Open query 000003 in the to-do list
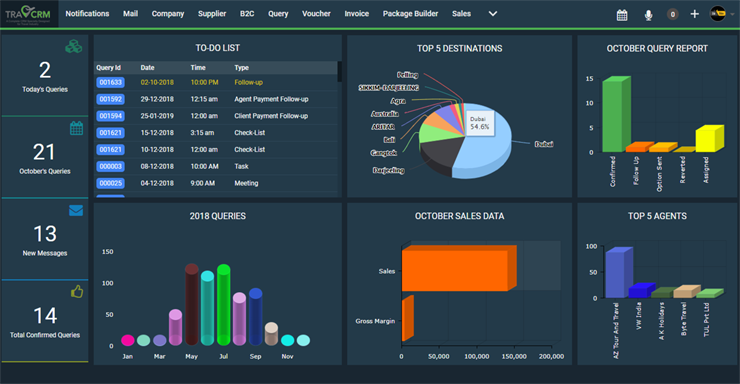Screen dimensions: 740x384 pyautogui.click(x=110, y=167)
